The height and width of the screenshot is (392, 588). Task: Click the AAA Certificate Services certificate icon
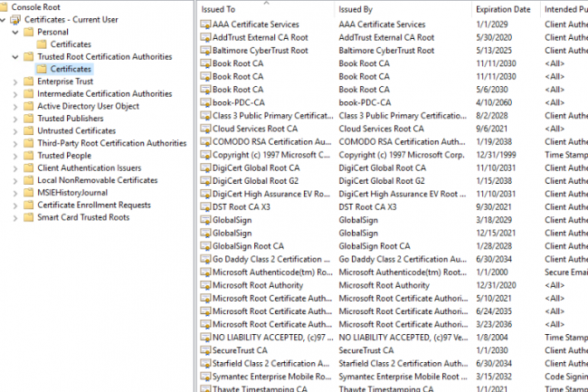[x=204, y=24]
